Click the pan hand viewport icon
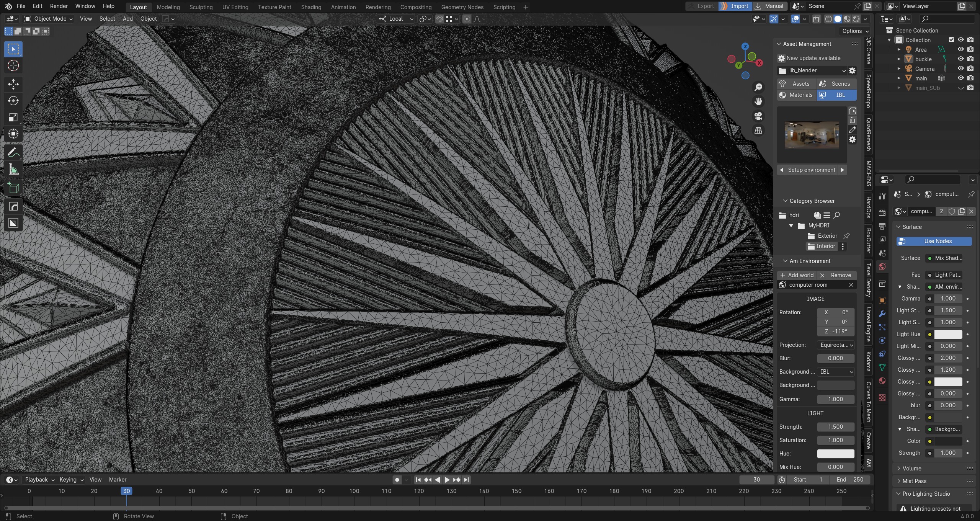The width and height of the screenshot is (980, 521). (758, 101)
